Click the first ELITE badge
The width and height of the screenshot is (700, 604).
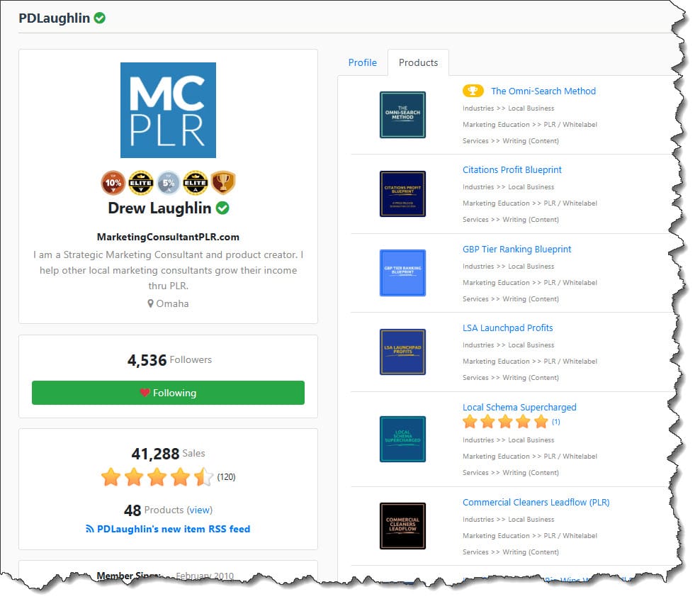pos(140,183)
